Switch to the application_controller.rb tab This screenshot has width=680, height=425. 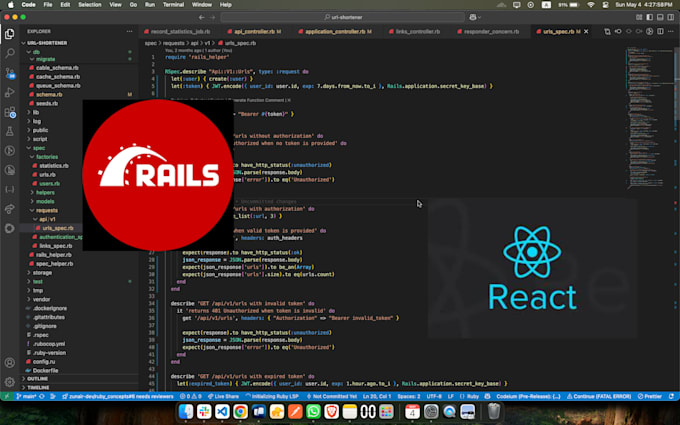tap(338, 32)
